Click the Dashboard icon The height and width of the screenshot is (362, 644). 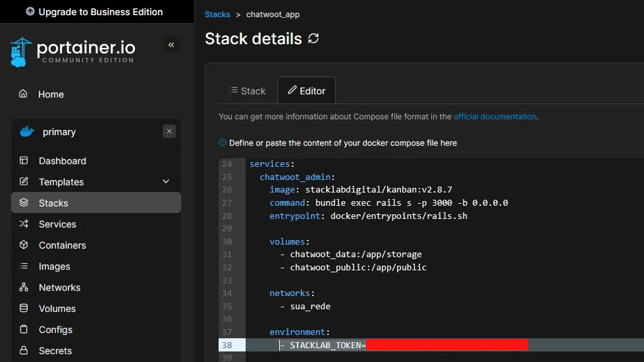pyautogui.click(x=24, y=161)
